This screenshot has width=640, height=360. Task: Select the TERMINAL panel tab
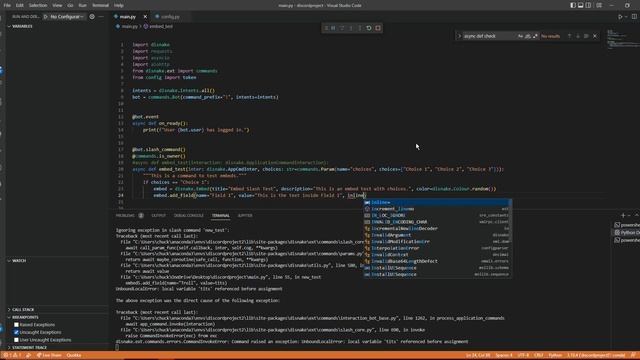coord(220,216)
